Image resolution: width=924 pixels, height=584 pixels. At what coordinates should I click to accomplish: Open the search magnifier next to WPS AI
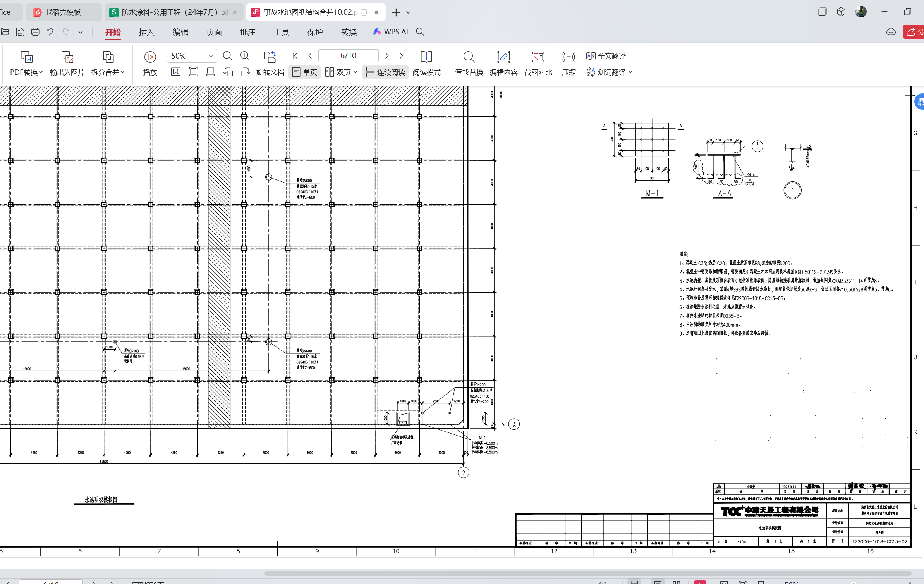tap(420, 32)
